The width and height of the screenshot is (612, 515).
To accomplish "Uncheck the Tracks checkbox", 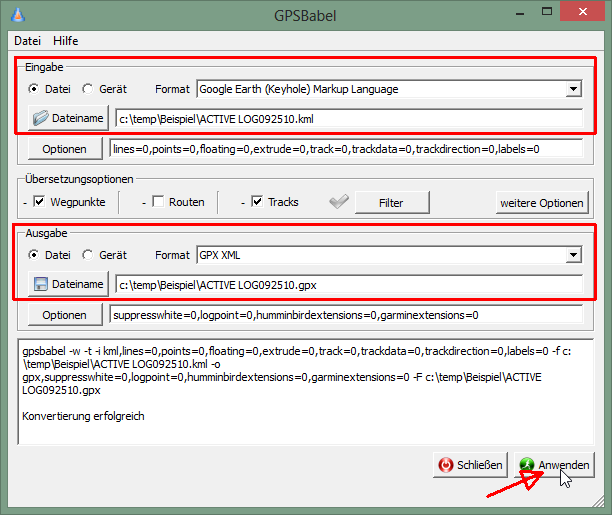I will 257,202.
